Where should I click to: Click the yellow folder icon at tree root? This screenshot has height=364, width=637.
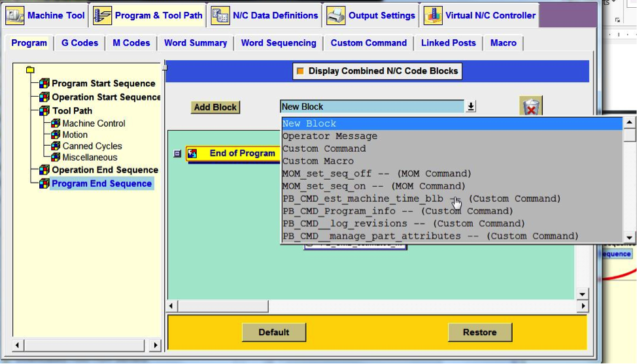pos(30,70)
